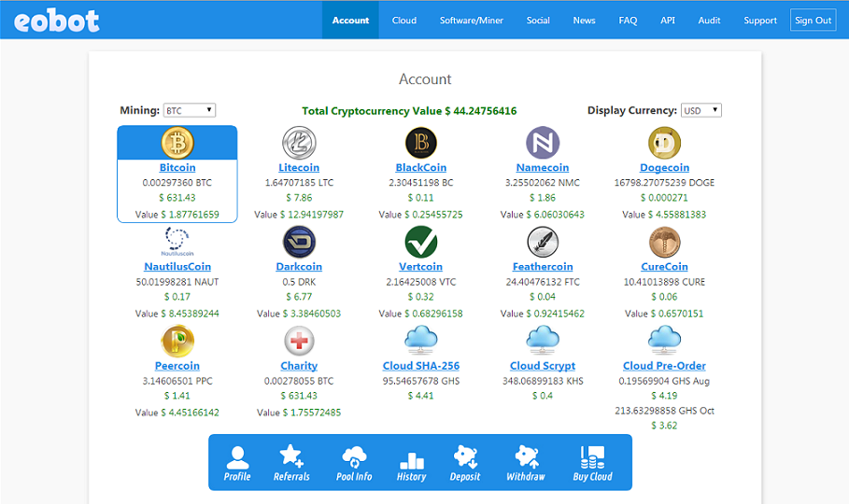Click the 0.00297360 BTC balance

pyautogui.click(x=177, y=183)
